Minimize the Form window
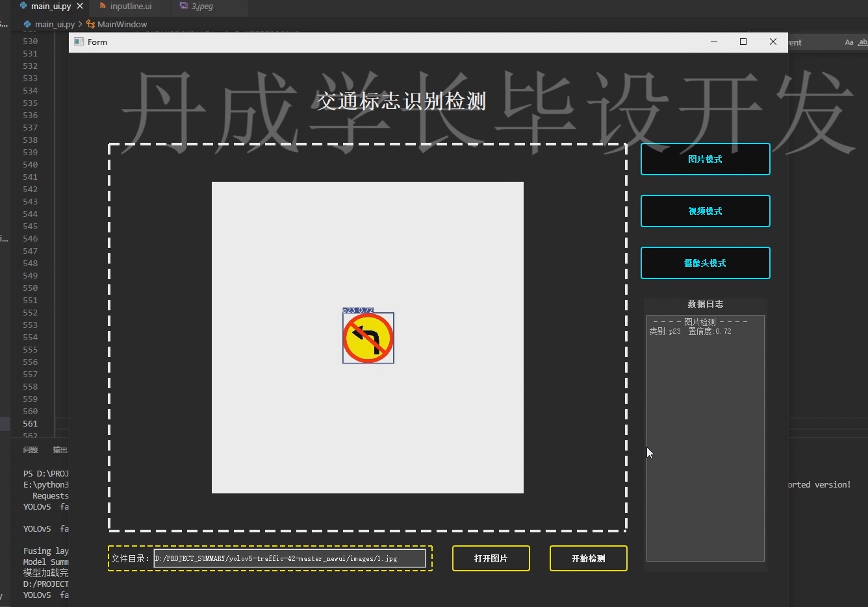 tap(714, 42)
